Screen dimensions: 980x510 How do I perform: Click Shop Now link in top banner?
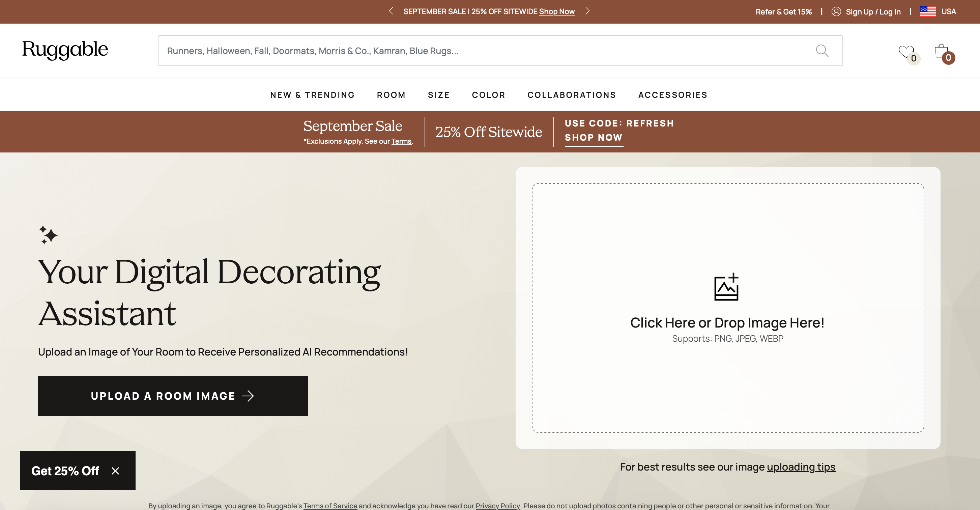point(556,11)
